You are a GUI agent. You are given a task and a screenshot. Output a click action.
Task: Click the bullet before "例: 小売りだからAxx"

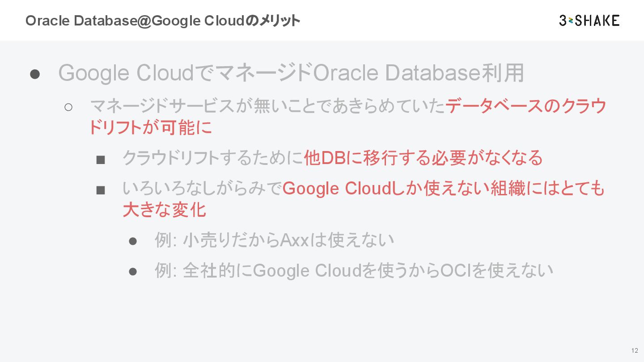132,241
